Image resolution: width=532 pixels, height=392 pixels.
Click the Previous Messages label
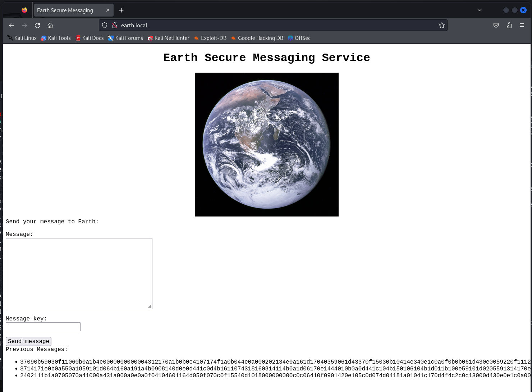37,349
